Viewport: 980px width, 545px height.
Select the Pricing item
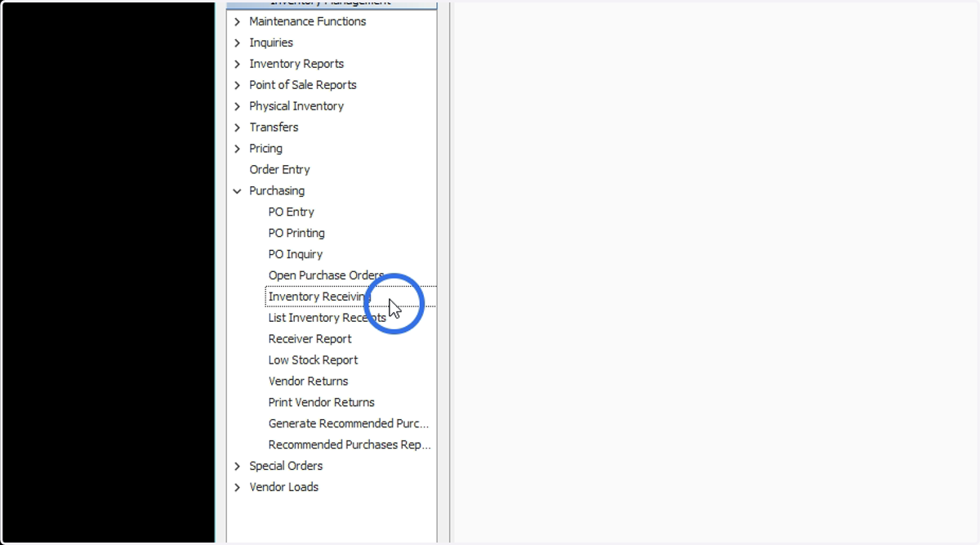coord(265,149)
